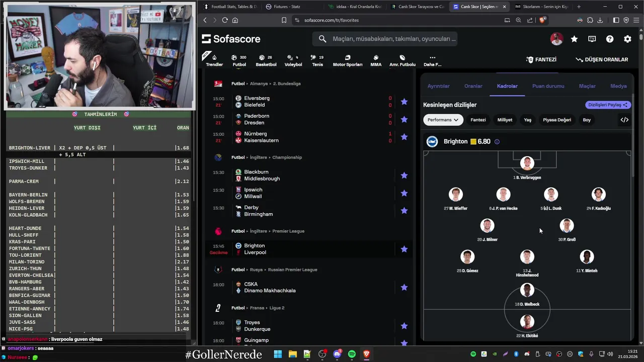Click the page vertical scrollbar thumb
644x362 pixels.
(x=641, y=37)
